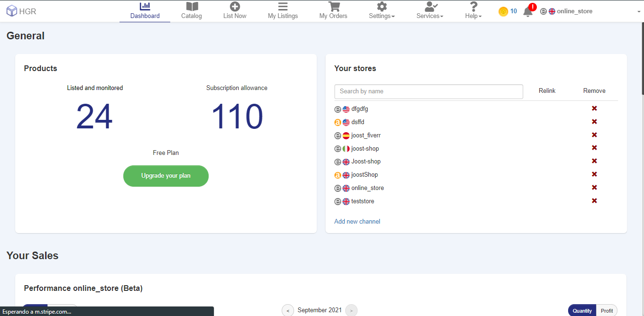Screen dimensions: 644x316
Task: Go to next month in sales chart
Action: click(x=351, y=310)
